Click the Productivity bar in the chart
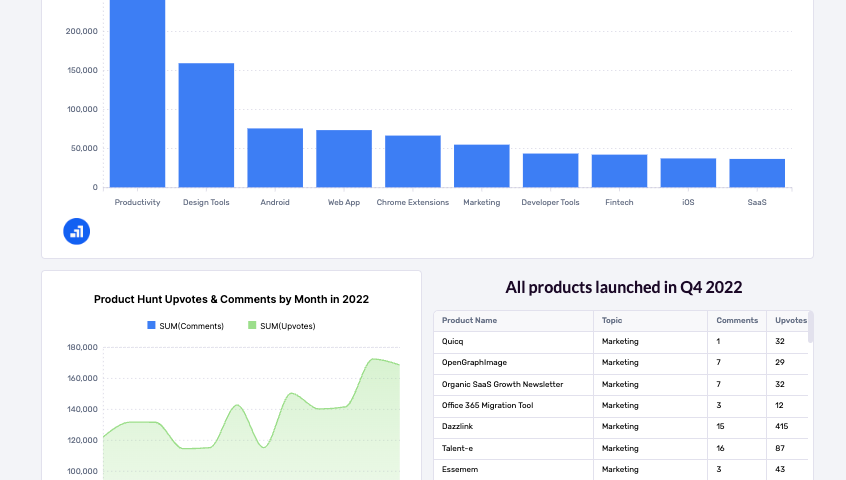The height and width of the screenshot is (480, 846). click(x=138, y=94)
